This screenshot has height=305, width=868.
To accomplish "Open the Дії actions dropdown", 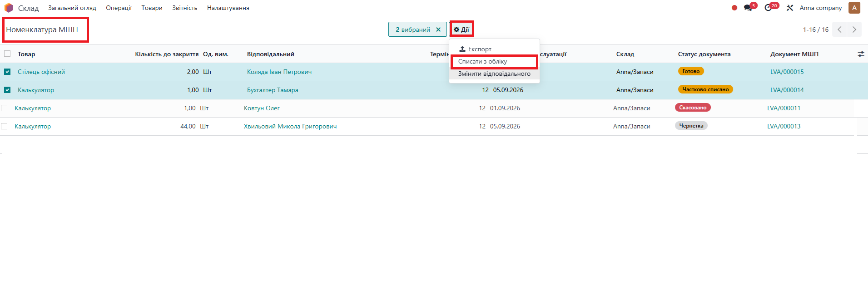I will (x=461, y=30).
